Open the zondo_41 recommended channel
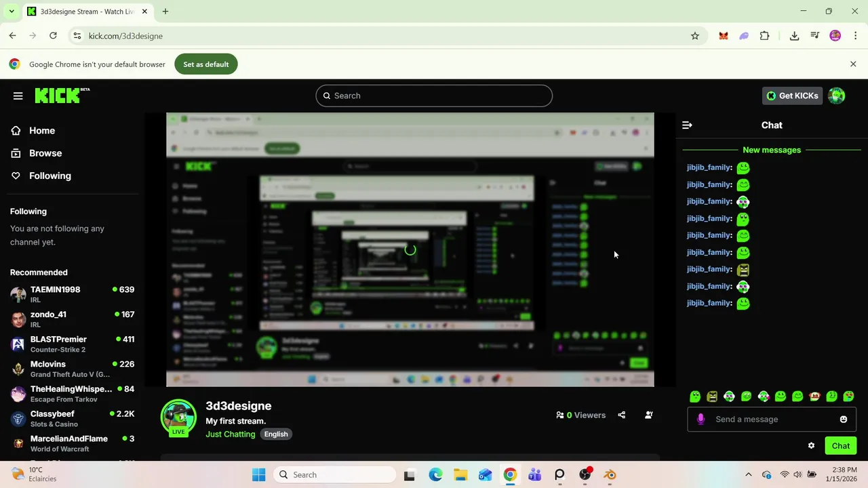The image size is (868, 488). click(72, 319)
